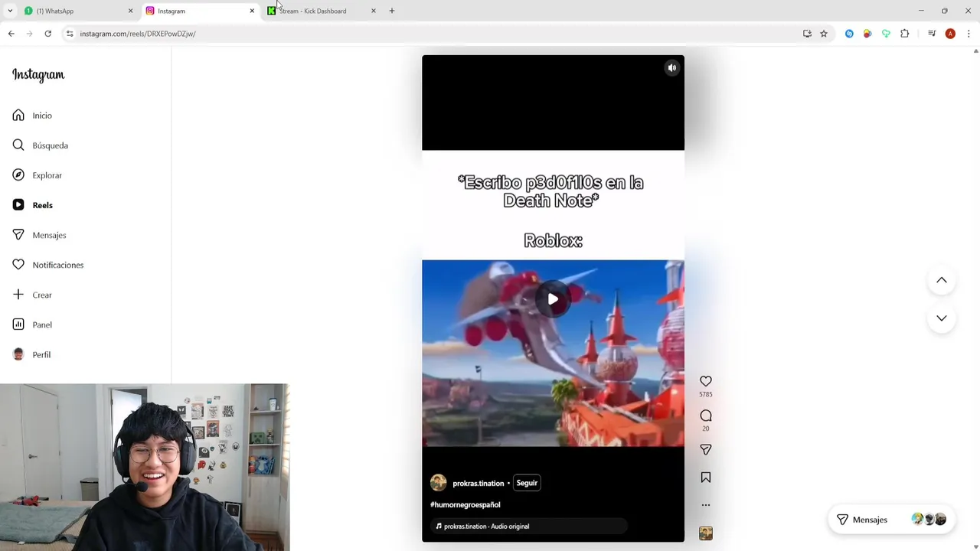Open the audio thumbnail beside the reel
The width and height of the screenshot is (980, 551).
pyautogui.click(x=706, y=533)
